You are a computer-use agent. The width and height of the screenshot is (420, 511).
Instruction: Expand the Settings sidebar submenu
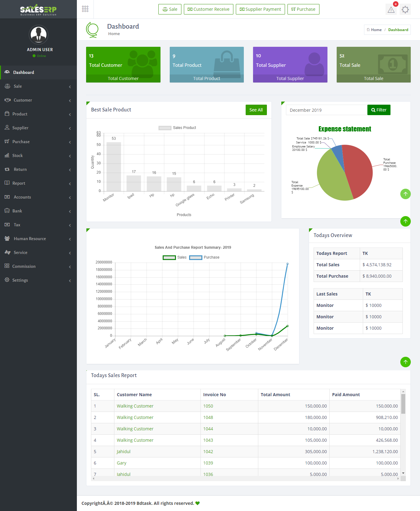(x=38, y=280)
